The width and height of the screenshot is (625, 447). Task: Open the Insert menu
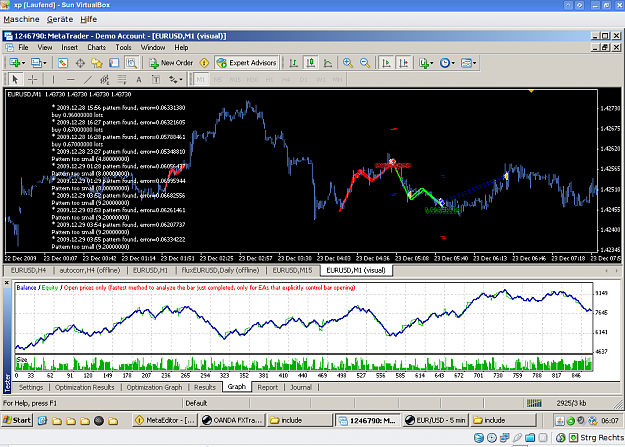69,47
